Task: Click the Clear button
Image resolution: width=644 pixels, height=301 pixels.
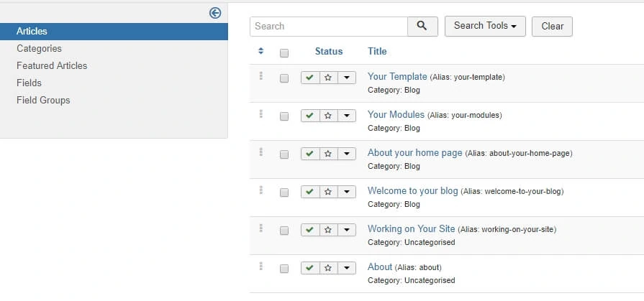Action: point(552,27)
